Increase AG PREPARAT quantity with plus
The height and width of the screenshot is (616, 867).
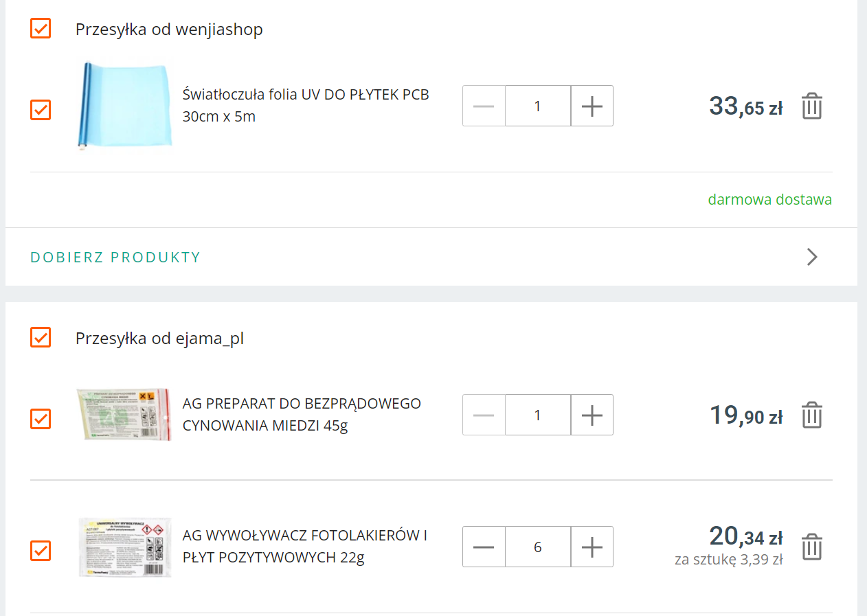(592, 415)
